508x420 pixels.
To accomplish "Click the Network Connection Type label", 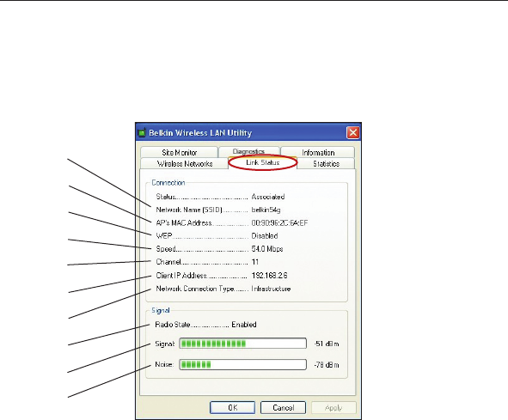I will click(x=195, y=289).
